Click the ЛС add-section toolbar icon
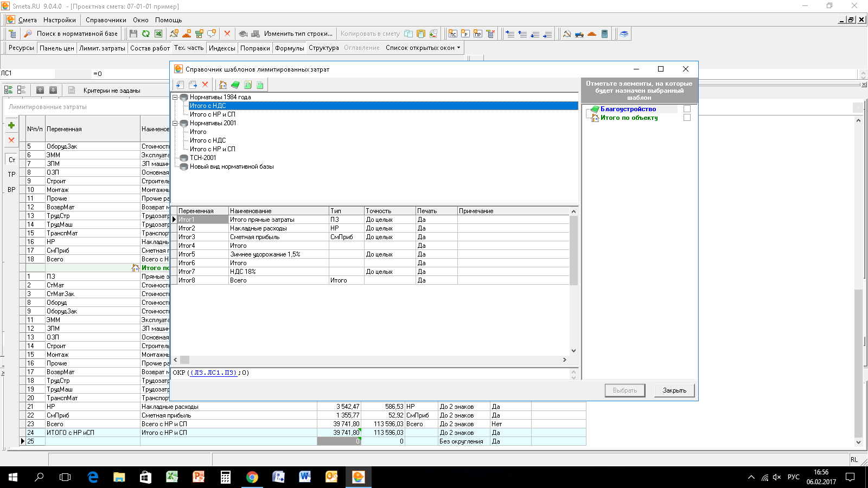 [x=452, y=34]
